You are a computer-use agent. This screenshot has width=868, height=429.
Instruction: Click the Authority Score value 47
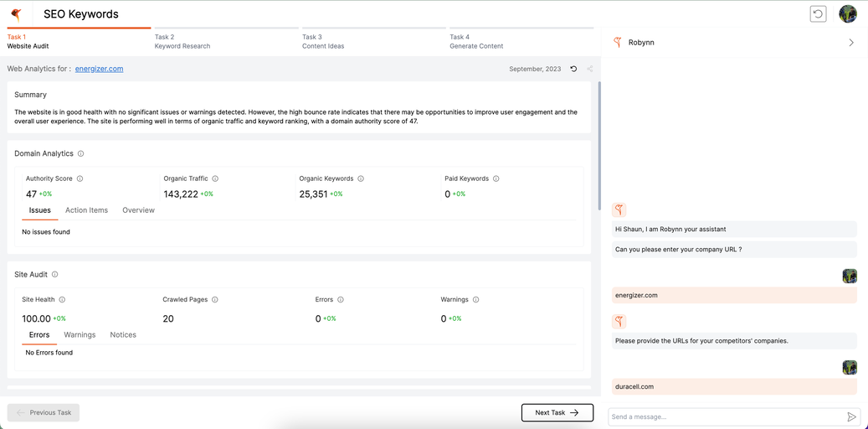click(x=31, y=194)
